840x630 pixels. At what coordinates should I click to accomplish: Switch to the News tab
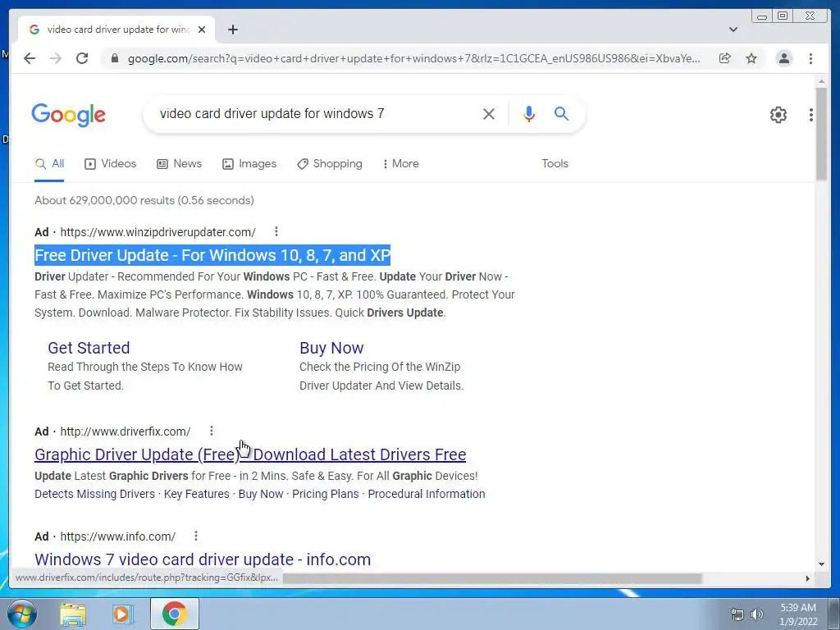click(179, 164)
